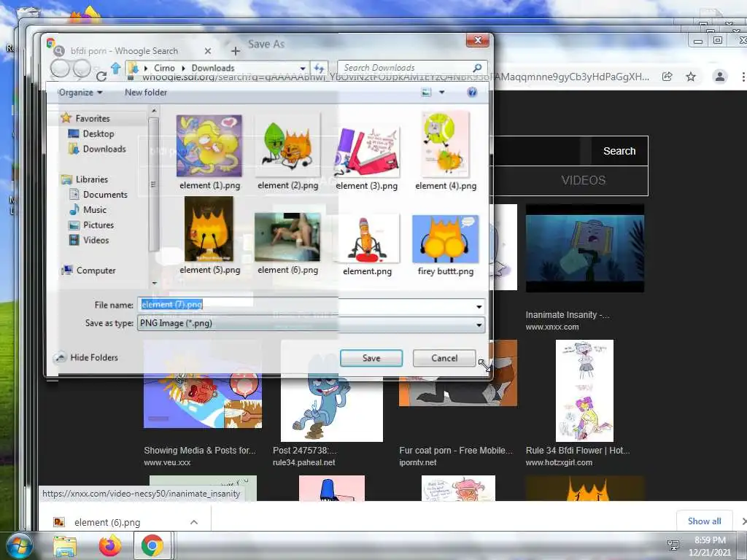Expand the address bar history dropdown

point(302,68)
